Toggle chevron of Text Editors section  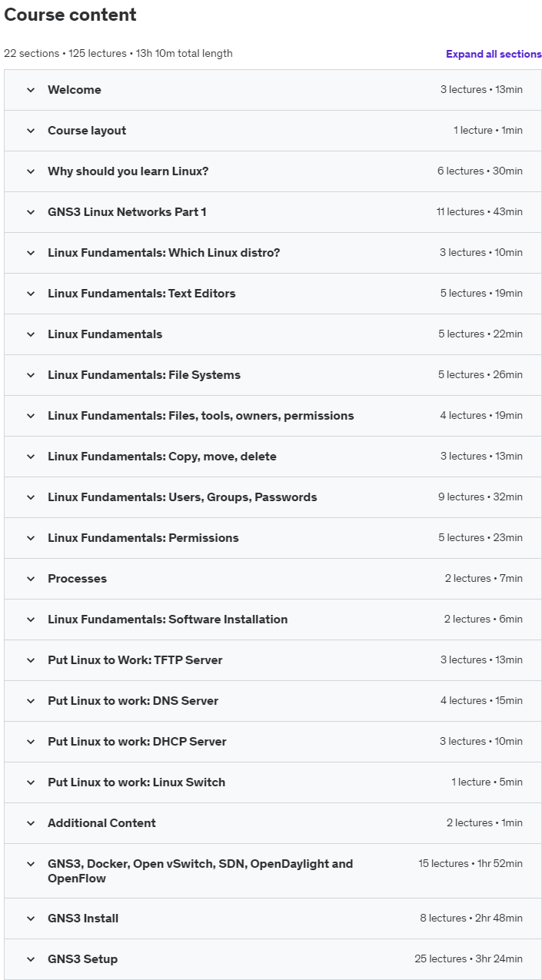coord(31,294)
